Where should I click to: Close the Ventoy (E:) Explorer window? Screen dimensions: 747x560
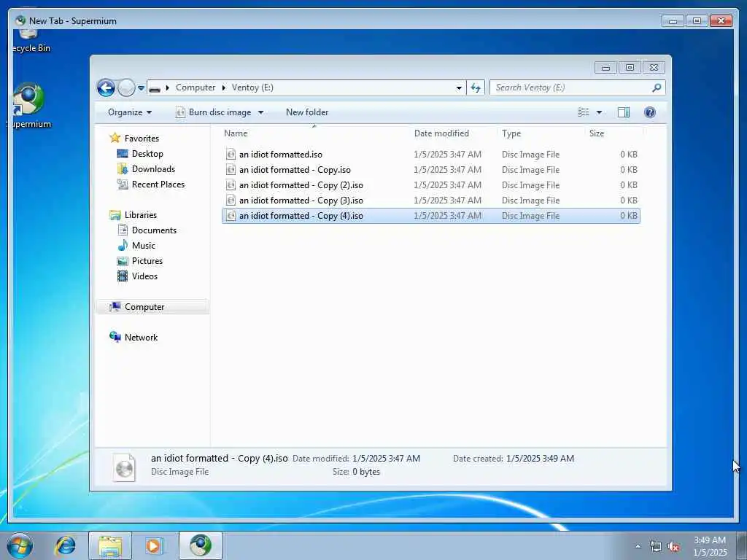(654, 68)
